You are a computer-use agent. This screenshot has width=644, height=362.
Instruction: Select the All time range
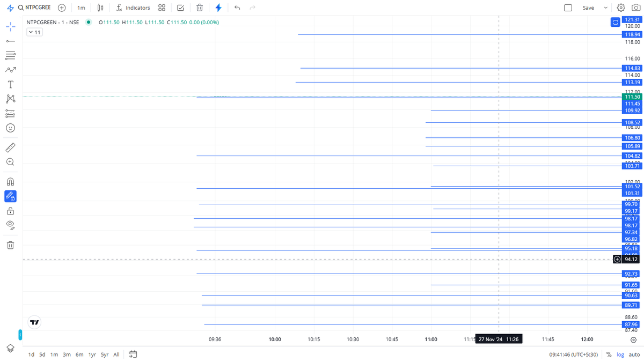pyautogui.click(x=116, y=354)
